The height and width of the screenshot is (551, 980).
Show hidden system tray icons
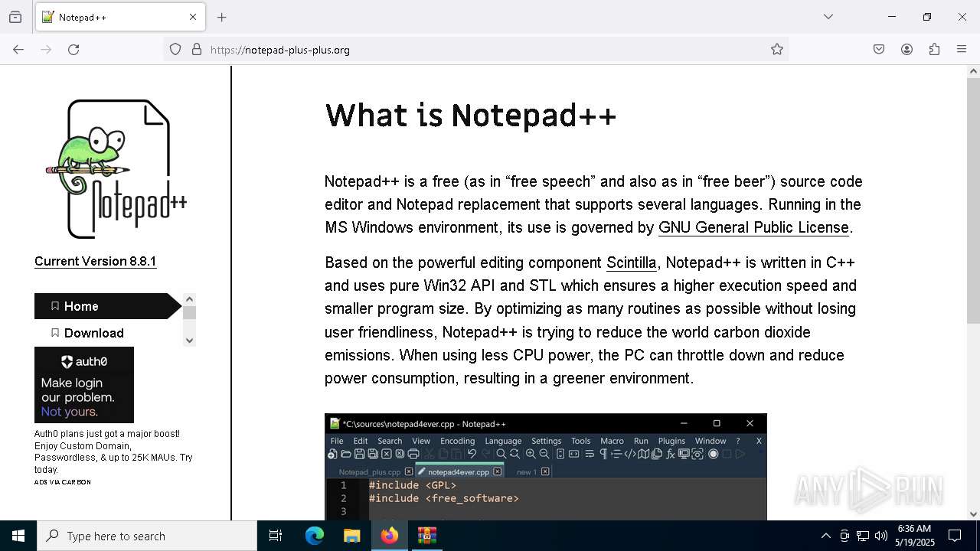825,536
